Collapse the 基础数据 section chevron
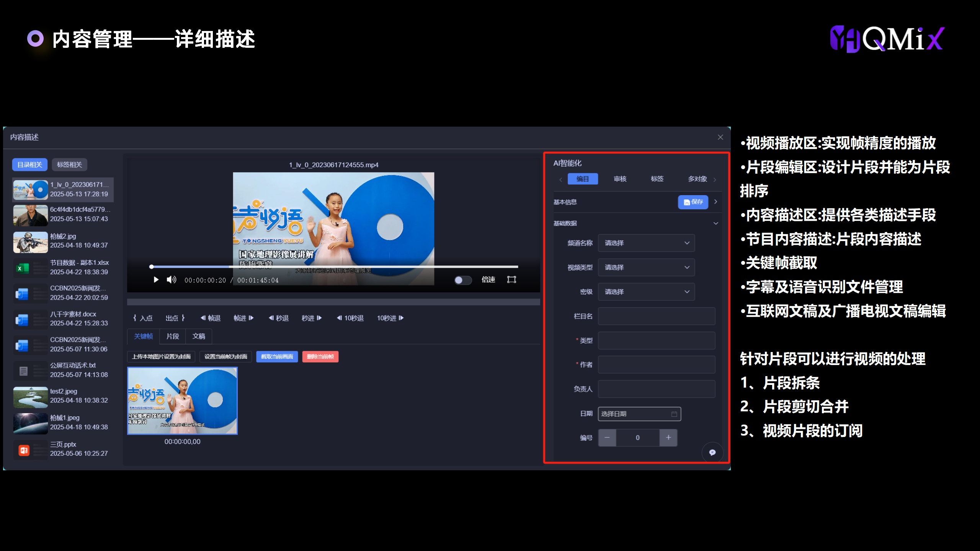Image resolution: width=980 pixels, height=551 pixels. point(715,223)
